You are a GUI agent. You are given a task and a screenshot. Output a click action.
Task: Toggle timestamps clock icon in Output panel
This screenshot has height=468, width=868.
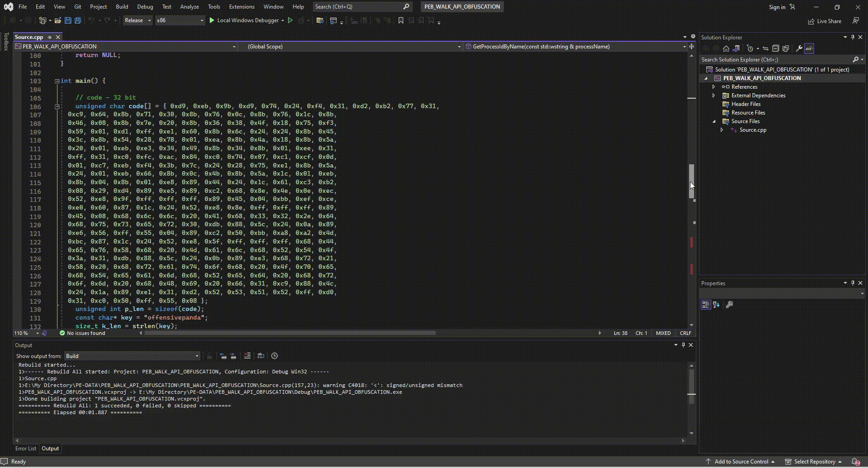click(275, 356)
